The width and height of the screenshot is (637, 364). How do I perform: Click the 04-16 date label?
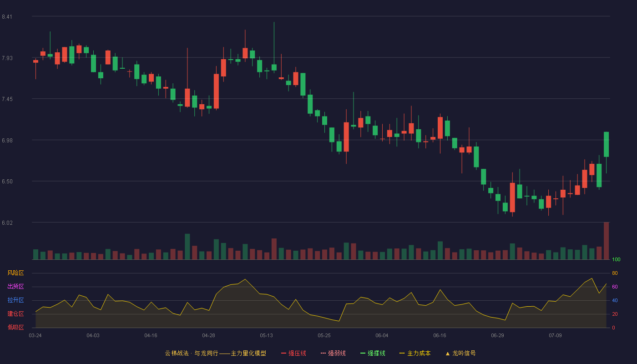151,335
